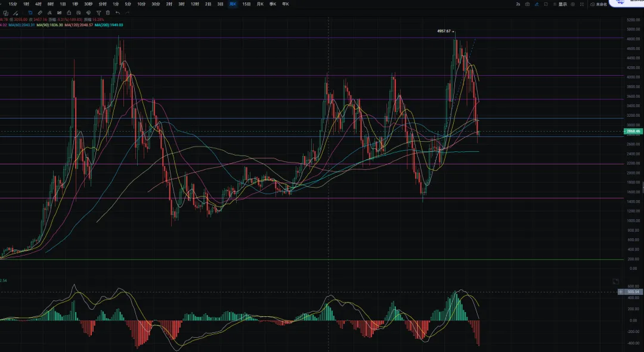Image resolution: width=644 pixels, height=352 pixels.
Task: Click the screenshot camera icon
Action: coord(528,4)
